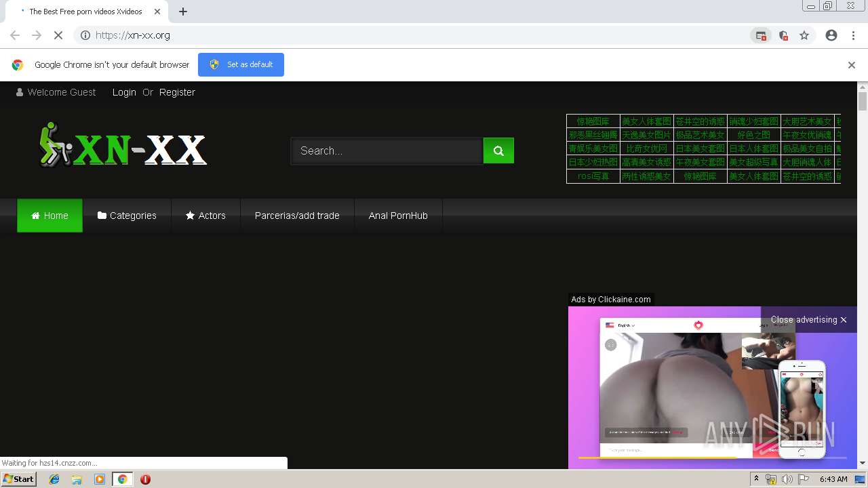Image resolution: width=868 pixels, height=488 pixels.
Task: Go back to the previous page
Action: [15, 35]
